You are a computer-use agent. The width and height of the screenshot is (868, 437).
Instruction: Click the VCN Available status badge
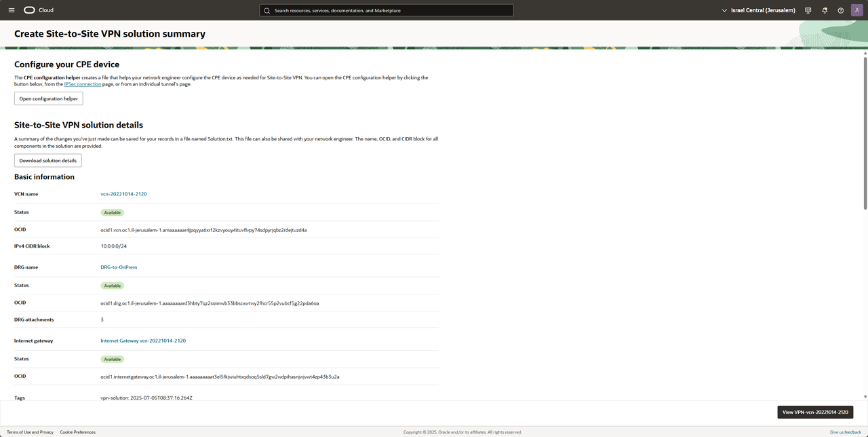point(113,212)
